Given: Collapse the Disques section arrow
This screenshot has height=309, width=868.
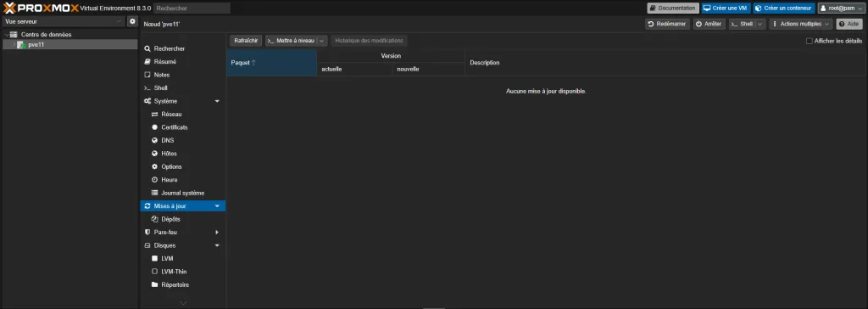Looking at the screenshot, I should point(217,245).
